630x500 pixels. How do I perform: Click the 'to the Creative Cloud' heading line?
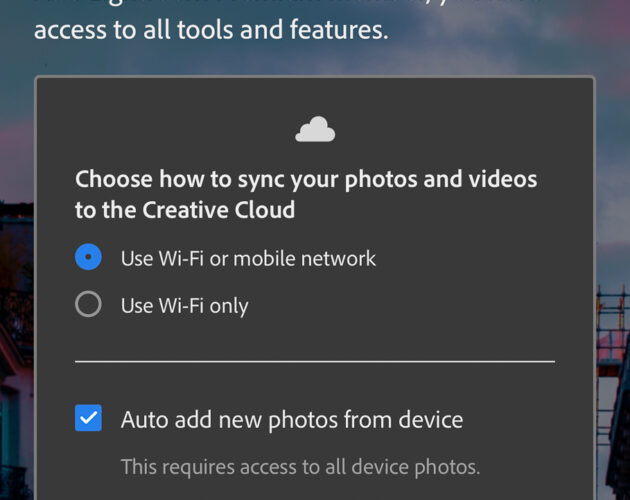pyautogui.click(x=185, y=210)
